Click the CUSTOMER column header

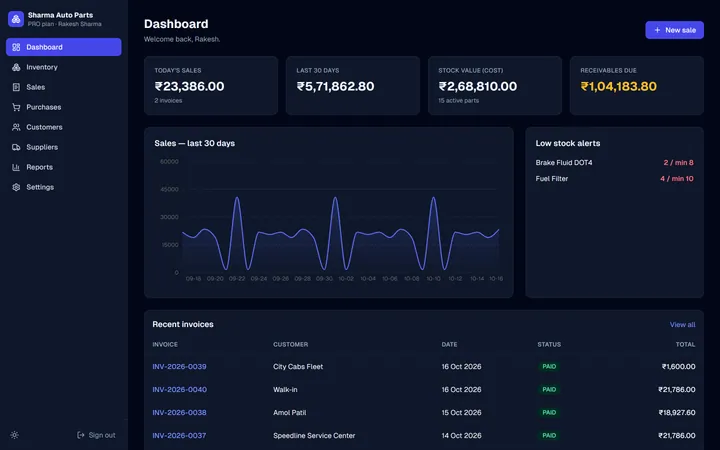pos(291,344)
